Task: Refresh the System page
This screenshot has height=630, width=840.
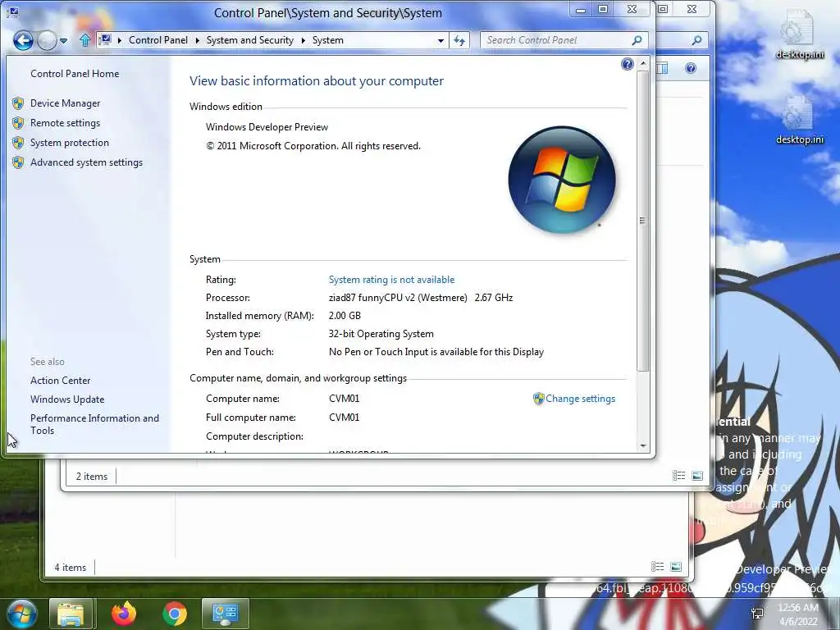Action: tap(459, 40)
